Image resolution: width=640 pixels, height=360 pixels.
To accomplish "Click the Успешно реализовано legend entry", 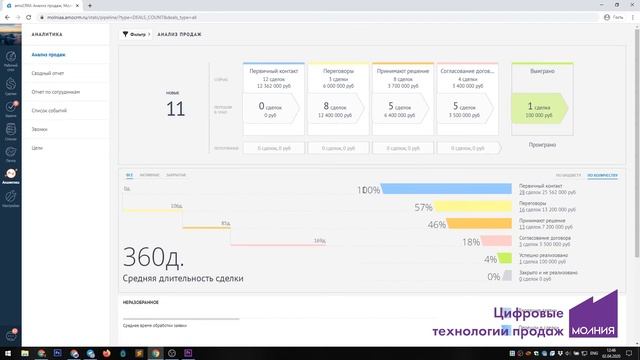I will tap(543, 258).
